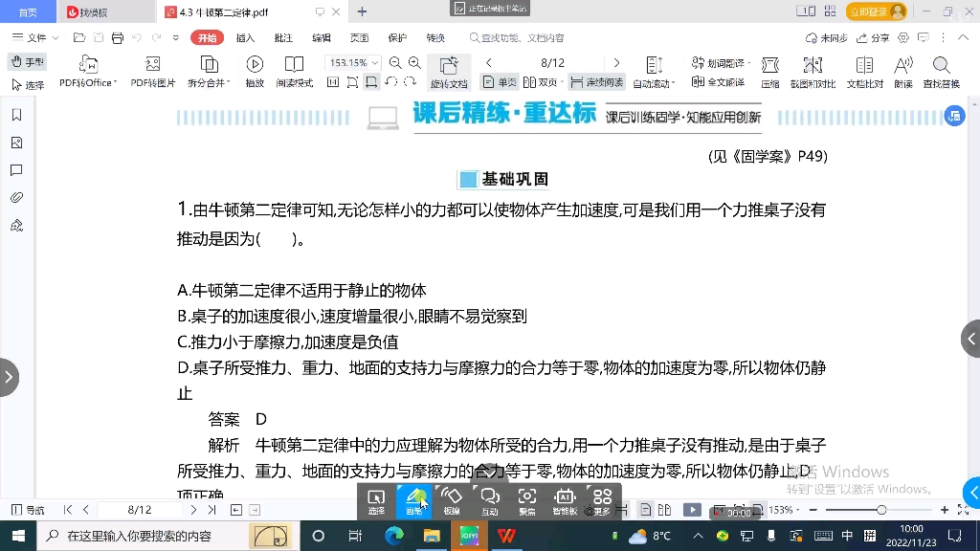Click the 画笔 pen icon on annotation bar
This screenshot has height=551, width=980.
pos(414,500)
